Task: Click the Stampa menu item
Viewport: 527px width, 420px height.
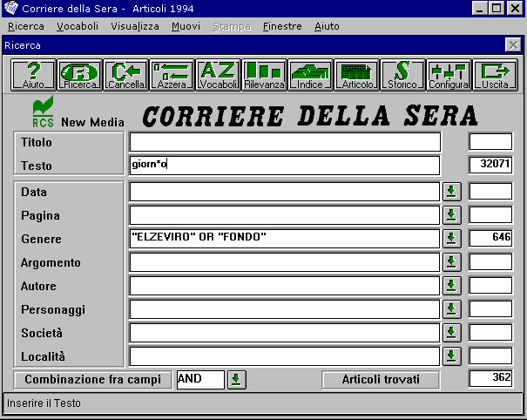Action: [x=232, y=26]
